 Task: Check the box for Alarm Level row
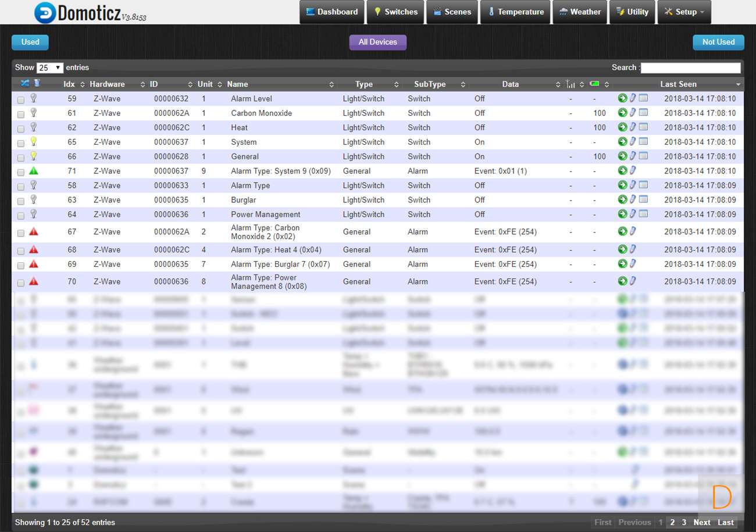21,100
